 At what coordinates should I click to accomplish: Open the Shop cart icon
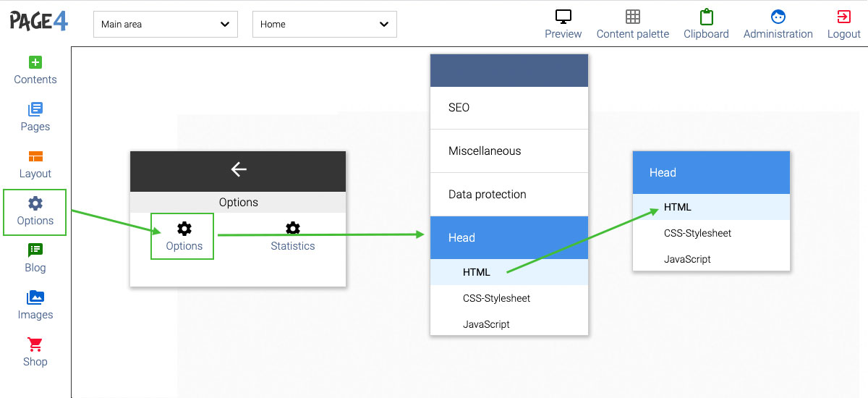click(x=35, y=344)
